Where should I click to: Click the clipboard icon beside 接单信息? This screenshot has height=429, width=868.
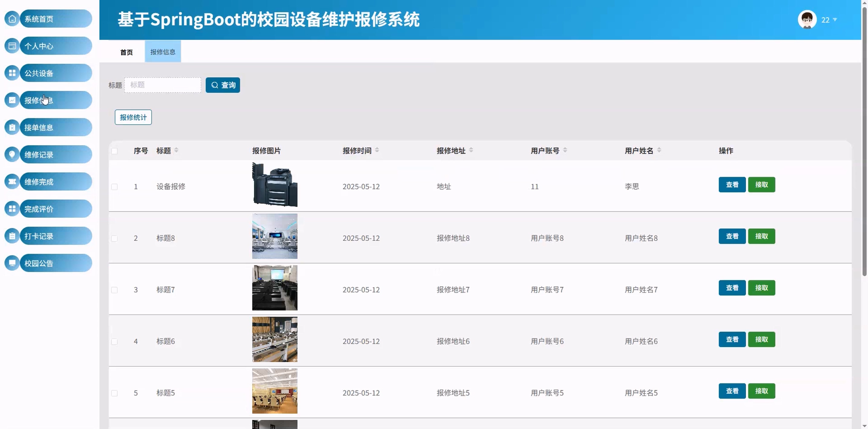tap(12, 128)
